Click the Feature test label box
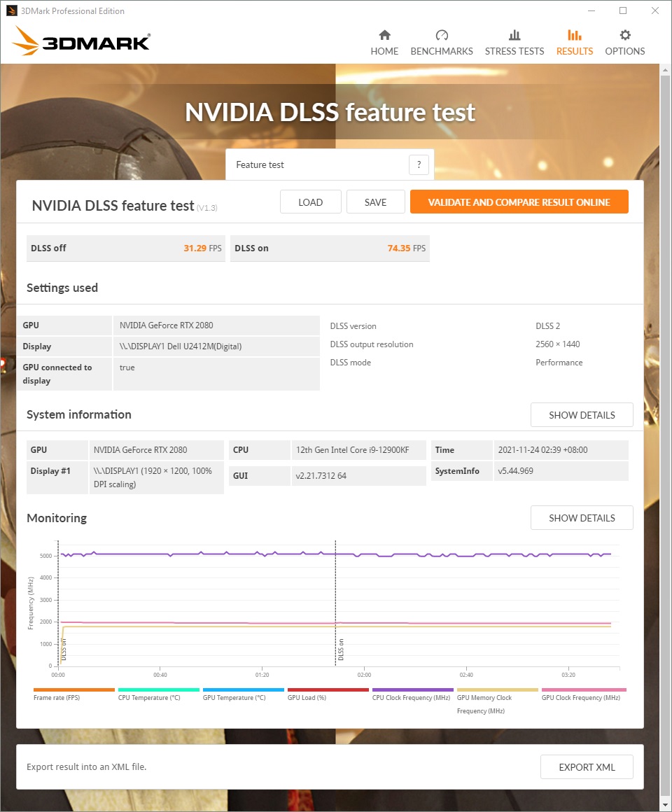Screen dimensions: 672x812 330,164
